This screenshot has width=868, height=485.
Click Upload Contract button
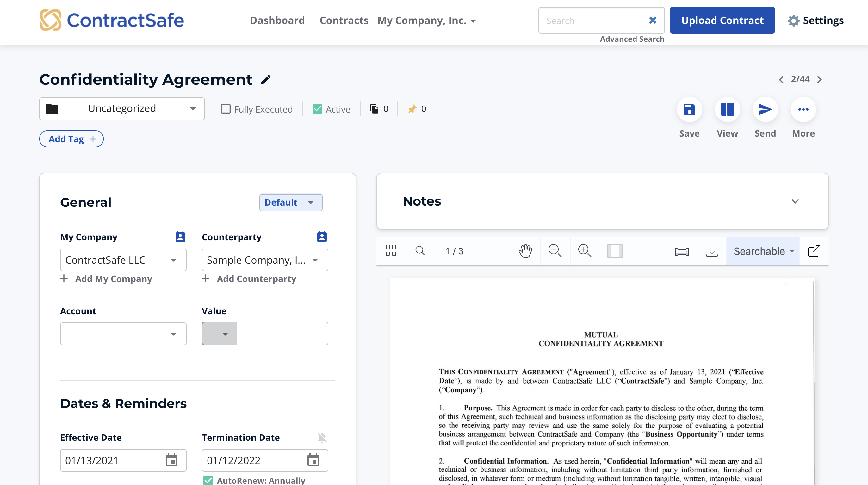[722, 20]
